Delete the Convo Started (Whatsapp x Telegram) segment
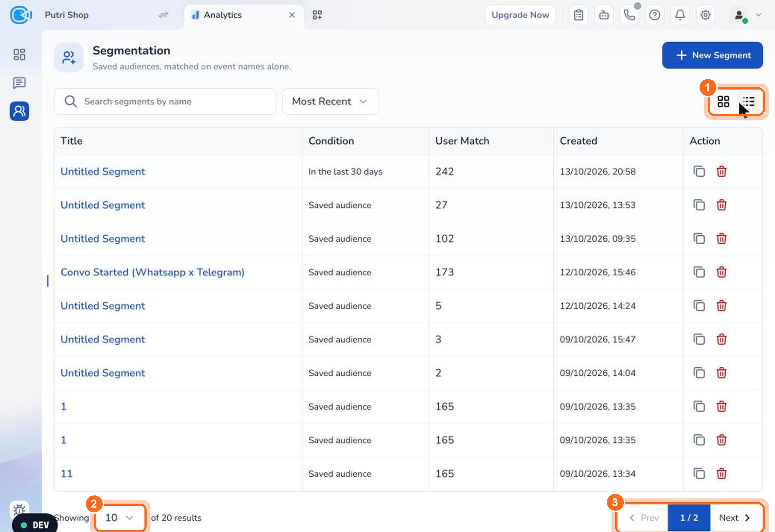The height and width of the screenshot is (532, 775). [x=722, y=272]
